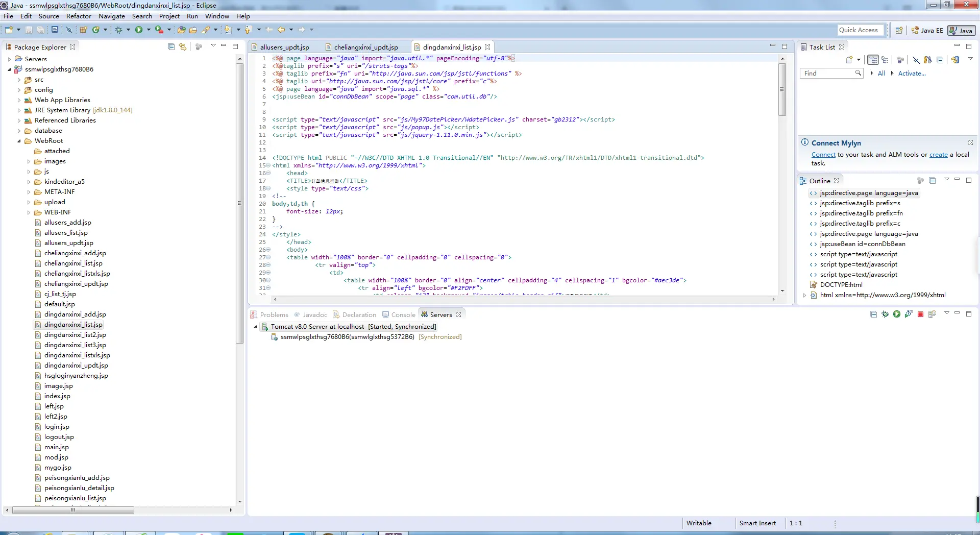
Task: Switch to the Java EE perspective
Action: [x=927, y=31]
